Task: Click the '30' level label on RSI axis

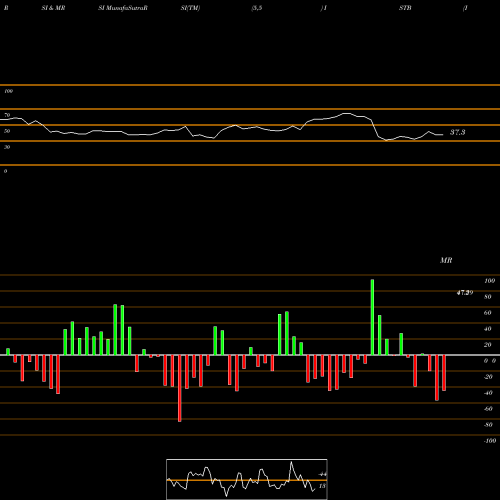Action: click(7, 147)
